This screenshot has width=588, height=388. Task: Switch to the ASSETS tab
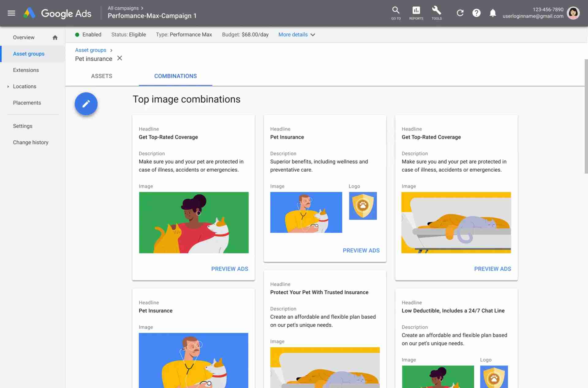click(x=102, y=76)
